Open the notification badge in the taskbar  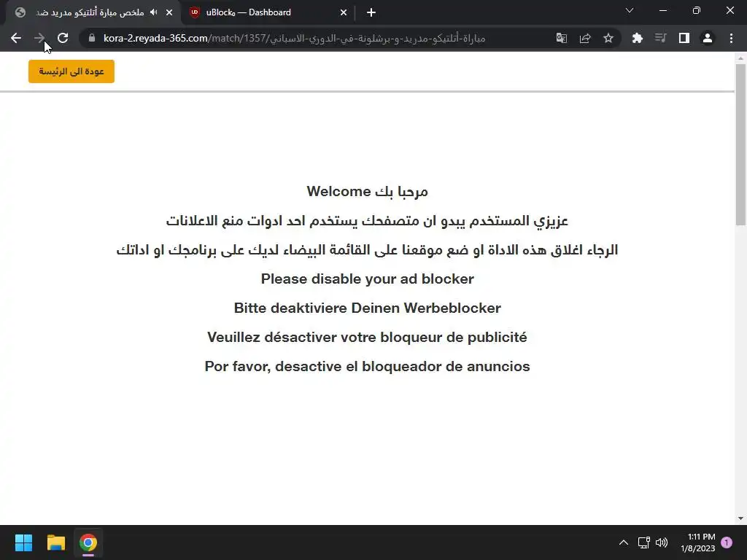point(727,542)
